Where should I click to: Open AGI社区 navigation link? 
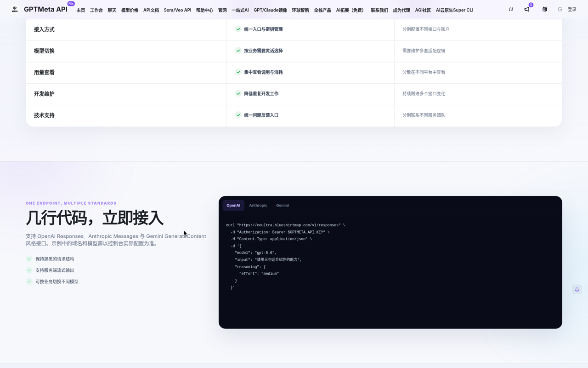(x=423, y=10)
